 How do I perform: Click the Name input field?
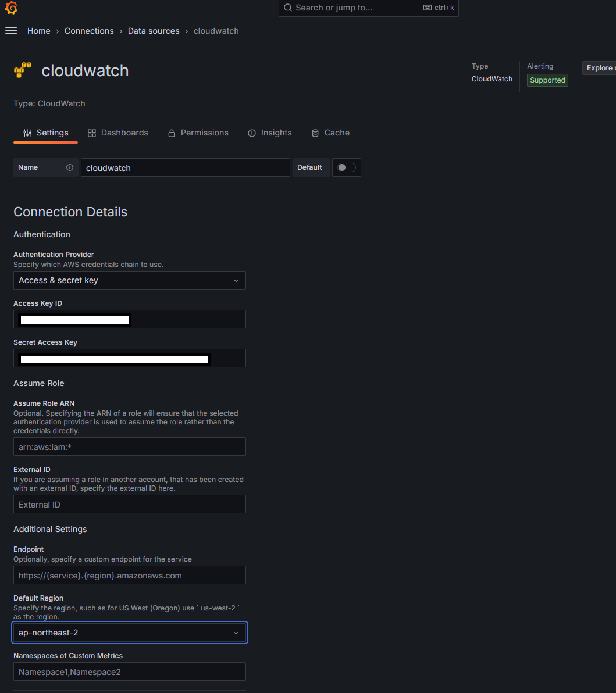186,167
